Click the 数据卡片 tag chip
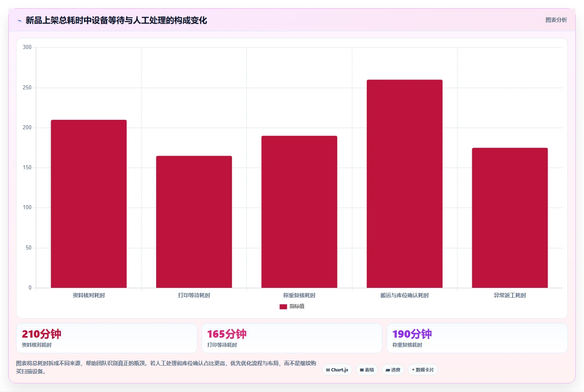This screenshot has height=392, width=584. click(423, 370)
